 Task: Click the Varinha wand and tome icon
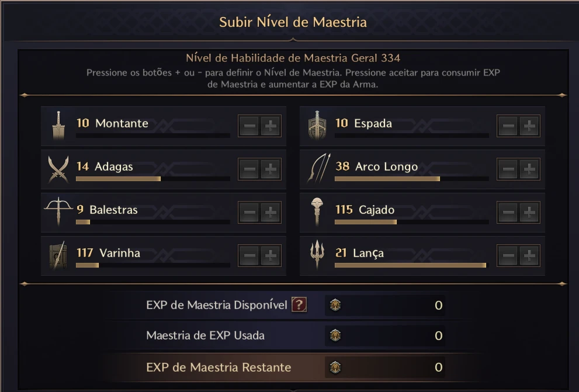click(x=58, y=255)
